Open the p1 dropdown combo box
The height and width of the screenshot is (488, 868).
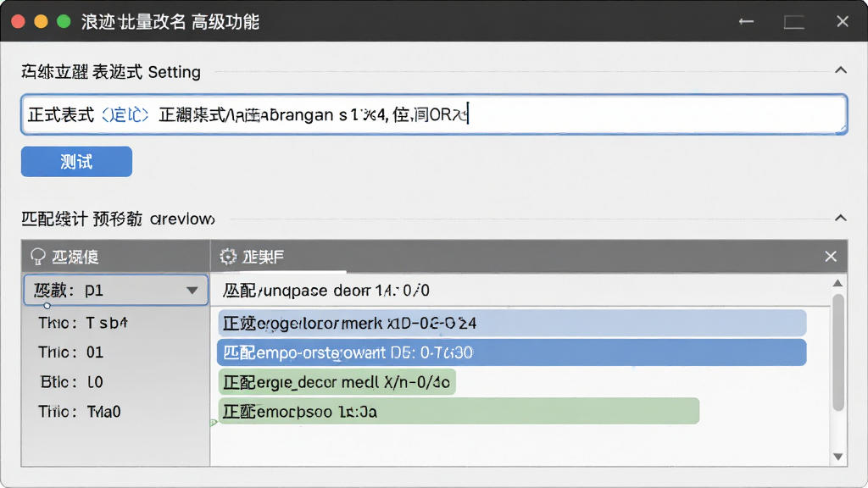tap(115, 290)
